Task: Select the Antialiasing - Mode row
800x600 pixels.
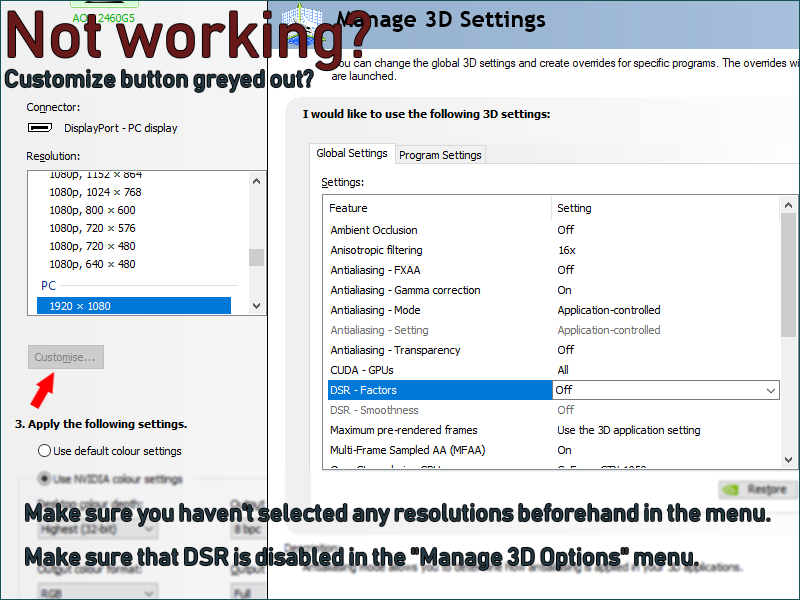Action: 553,310
